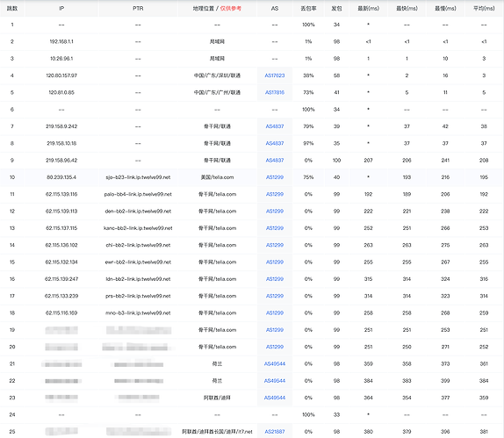Click the 丢包率 column header
Image resolution: width=504 pixels, height=438 pixels.
(308, 9)
